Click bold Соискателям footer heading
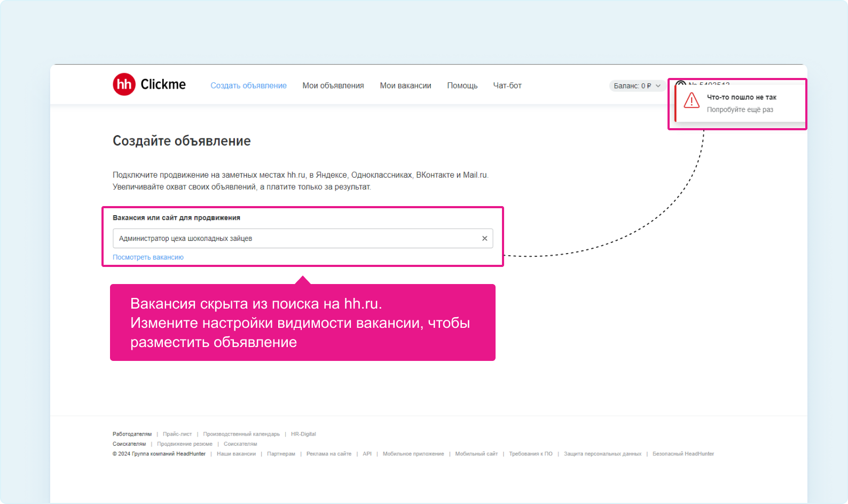This screenshot has width=848, height=504. click(129, 444)
